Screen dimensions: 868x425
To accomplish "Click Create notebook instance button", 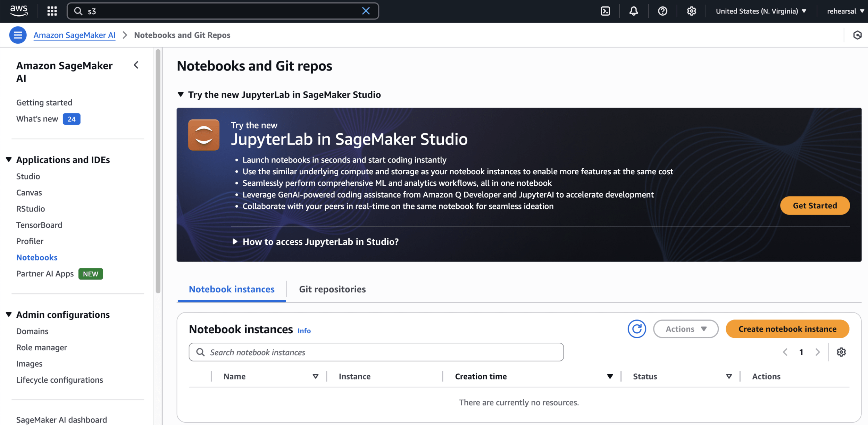I will [787, 329].
